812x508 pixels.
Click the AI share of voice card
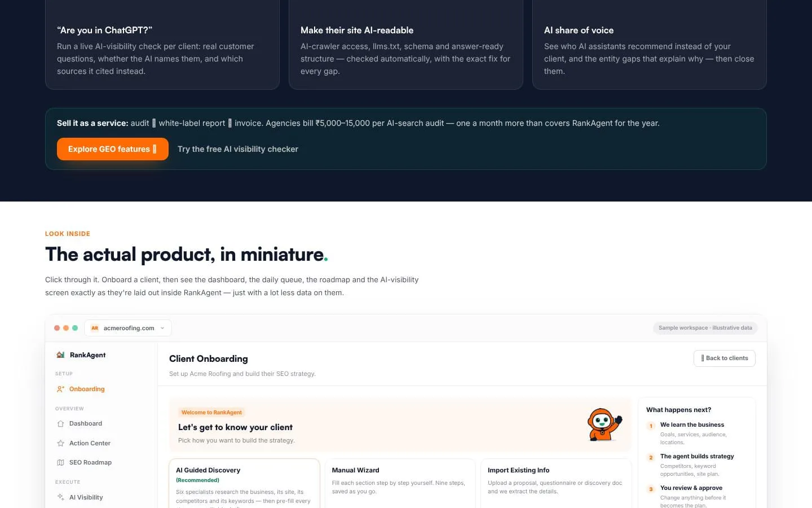click(x=650, y=45)
